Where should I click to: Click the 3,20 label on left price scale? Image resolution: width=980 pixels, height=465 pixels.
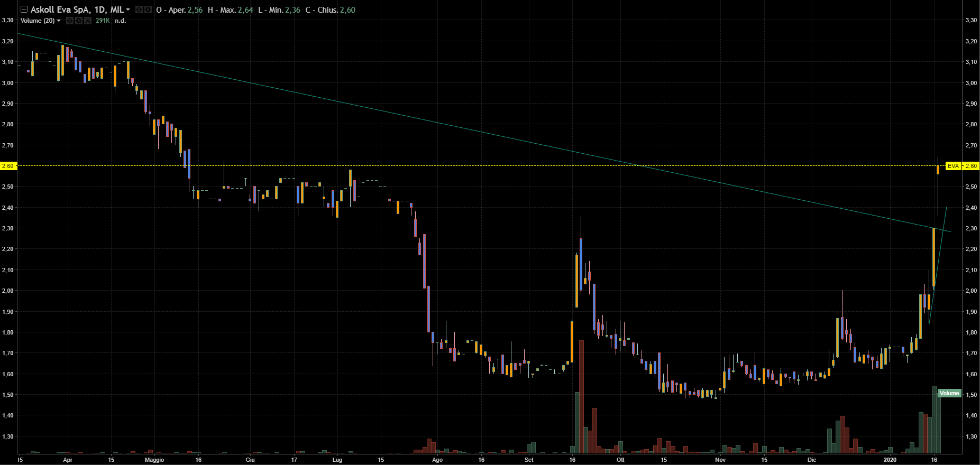point(8,41)
